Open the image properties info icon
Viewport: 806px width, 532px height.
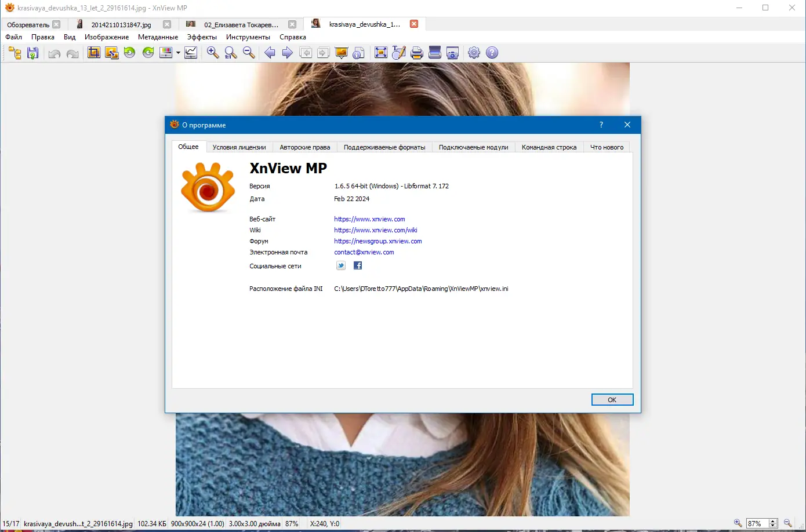pos(359,53)
